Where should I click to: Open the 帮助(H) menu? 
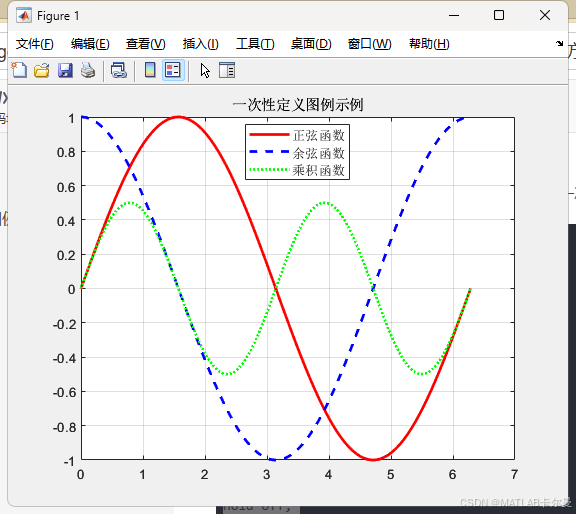click(x=429, y=44)
